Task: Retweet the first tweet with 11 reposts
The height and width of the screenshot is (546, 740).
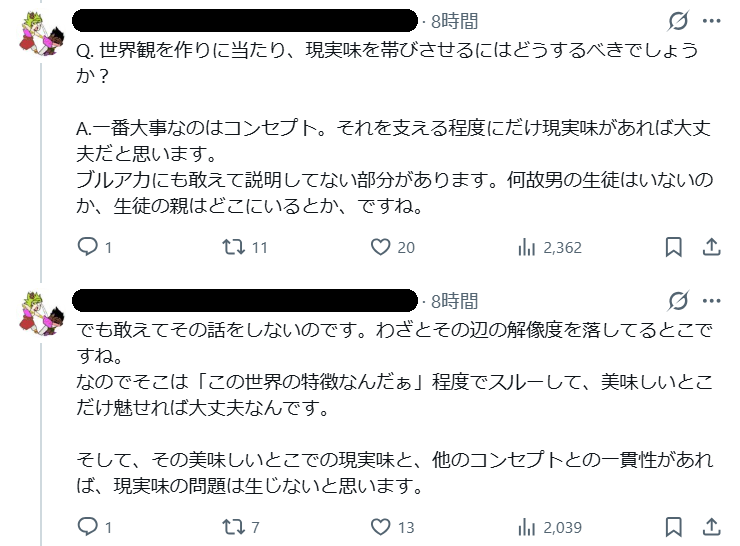Action: [x=232, y=247]
